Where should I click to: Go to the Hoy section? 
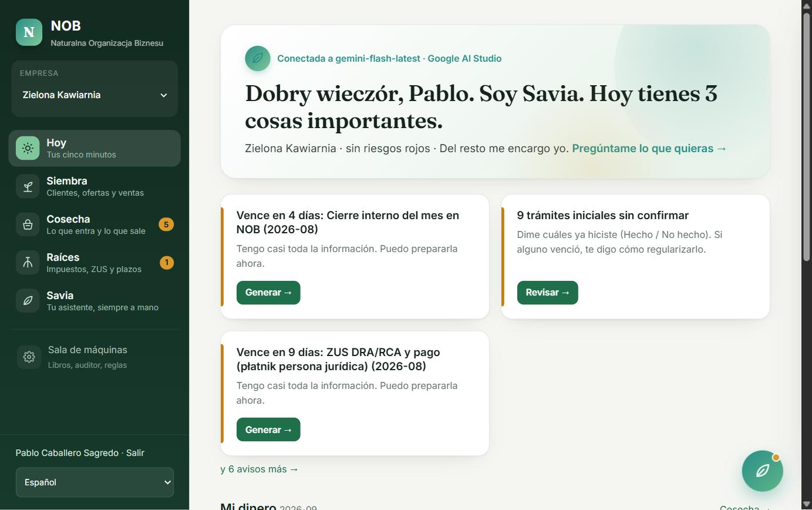(95, 148)
